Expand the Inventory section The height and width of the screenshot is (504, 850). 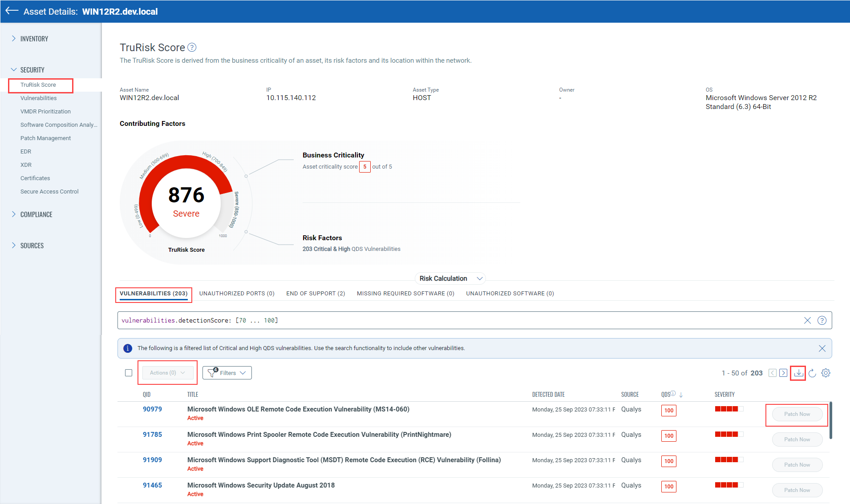pos(30,39)
